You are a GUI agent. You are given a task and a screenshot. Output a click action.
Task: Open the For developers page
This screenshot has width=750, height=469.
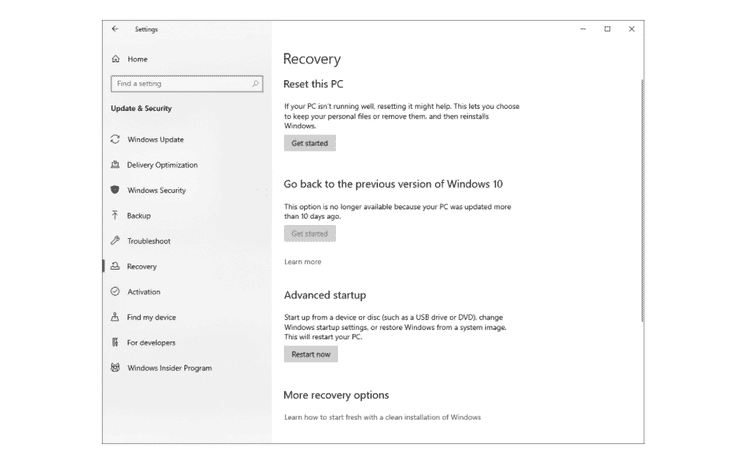coord(151,342)
